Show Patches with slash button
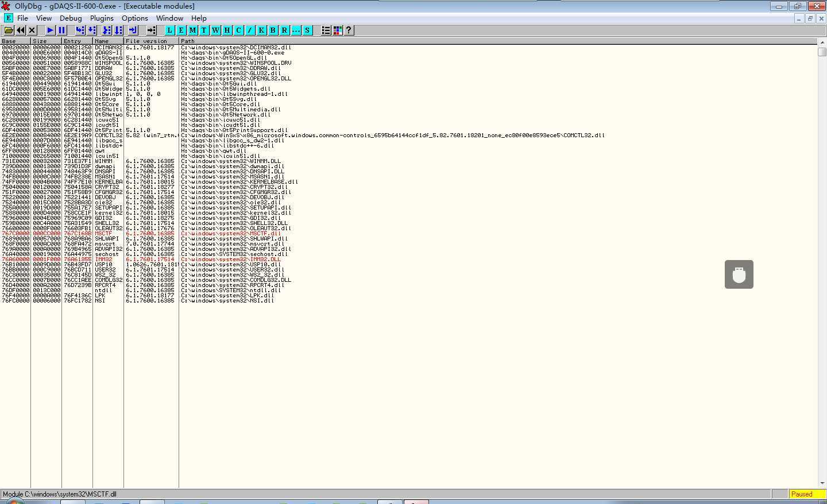 [250, 30]
